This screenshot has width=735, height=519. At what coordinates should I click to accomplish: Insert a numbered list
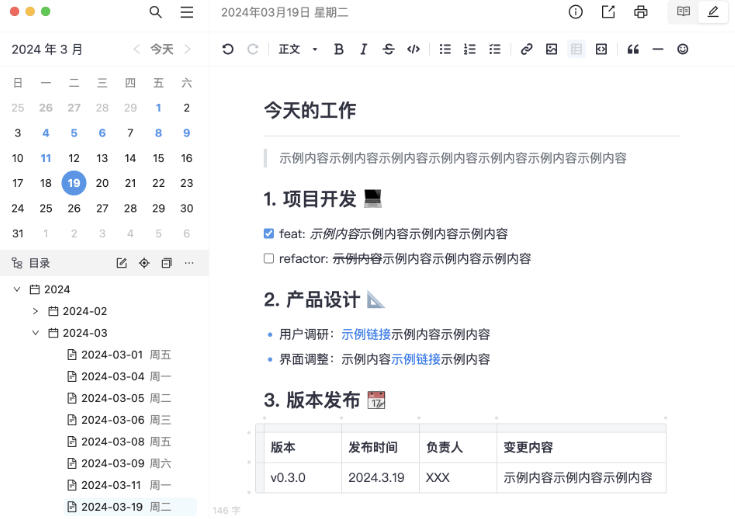pos(470,49)
